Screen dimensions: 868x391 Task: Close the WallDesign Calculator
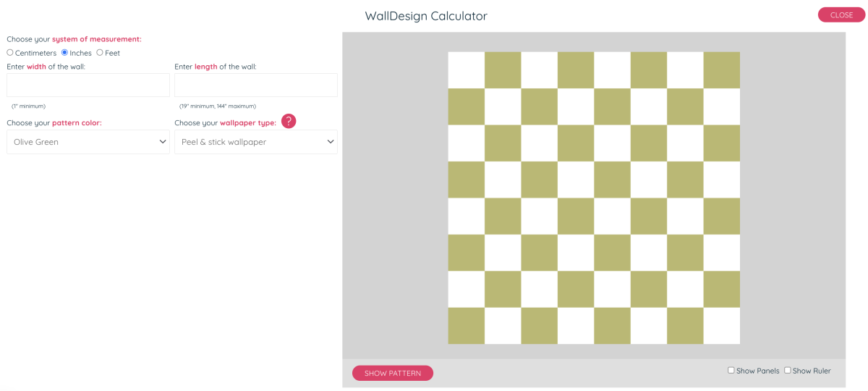[x=841, y=15]
